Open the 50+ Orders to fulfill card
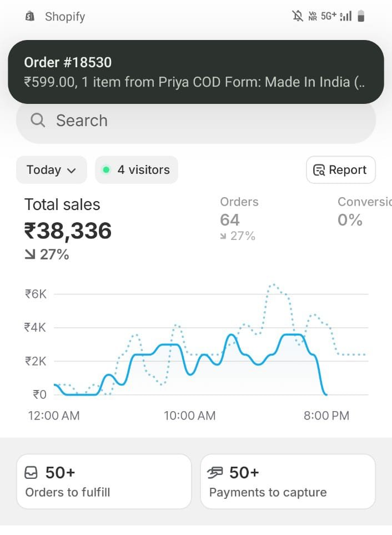 [x=104, y=481]
